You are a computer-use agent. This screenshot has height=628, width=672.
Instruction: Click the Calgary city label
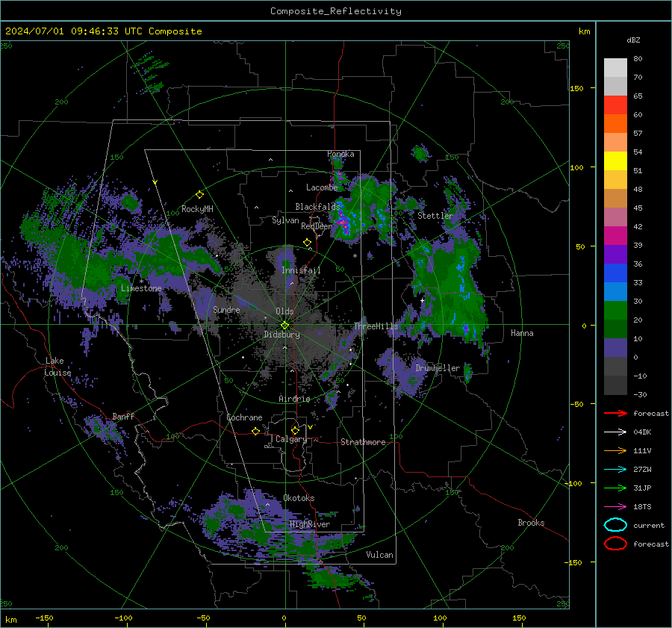point(291,439)
